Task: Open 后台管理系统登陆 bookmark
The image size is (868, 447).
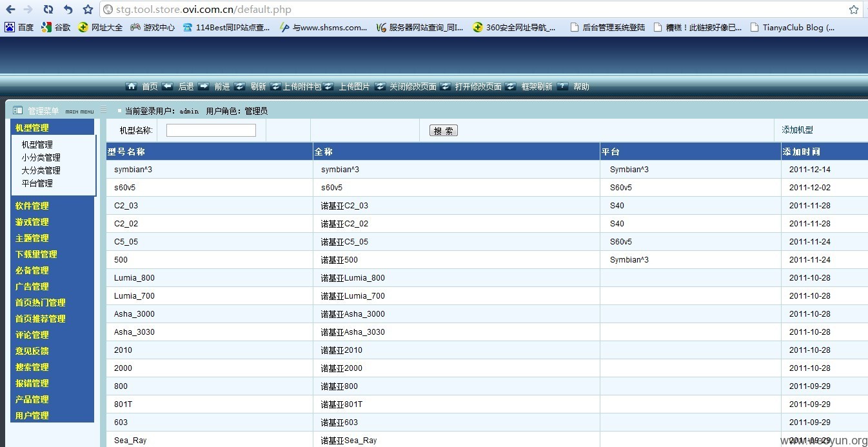Action: click(x=608, y=28)
